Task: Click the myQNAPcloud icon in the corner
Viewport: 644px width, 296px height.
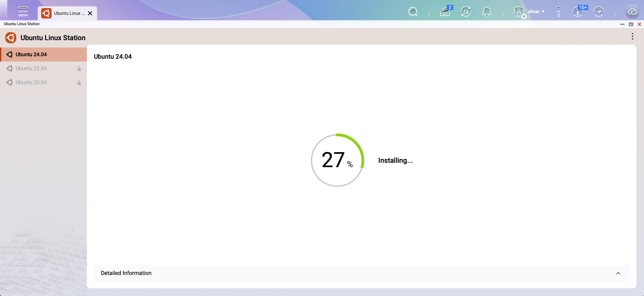Action: (632, 12)
